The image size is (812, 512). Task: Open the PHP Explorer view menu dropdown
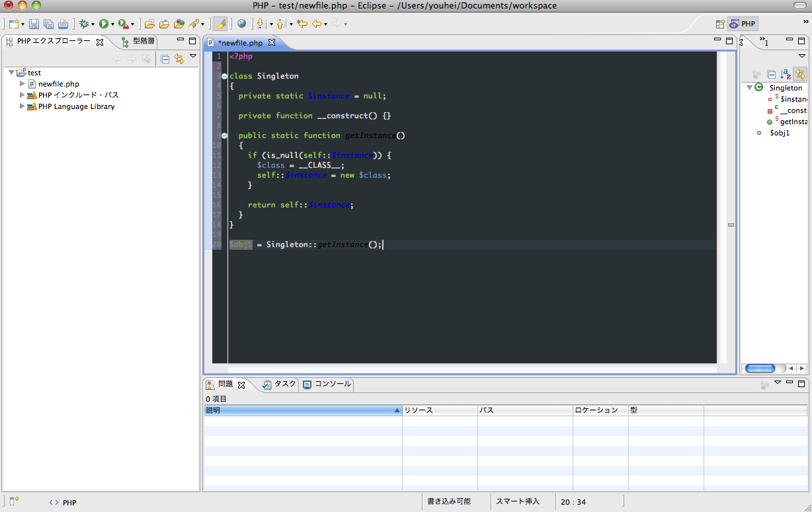pyautogui.click(x=193, y=57)
